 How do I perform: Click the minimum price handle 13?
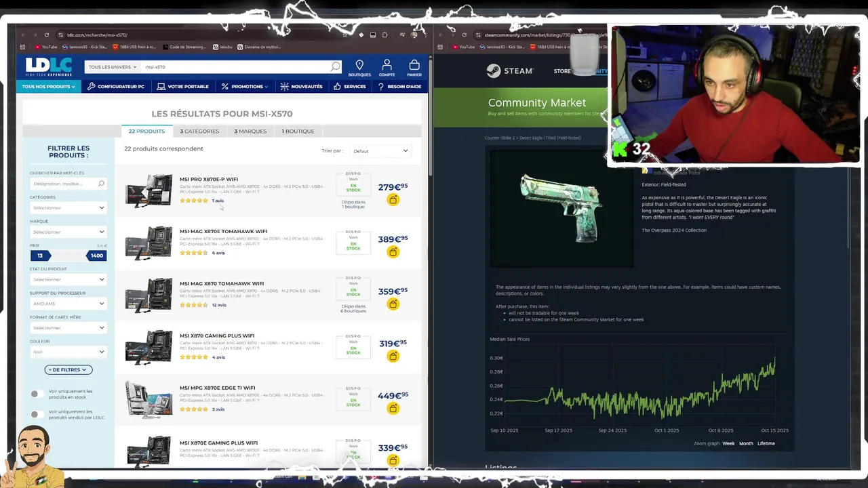(x=40, y=256)
